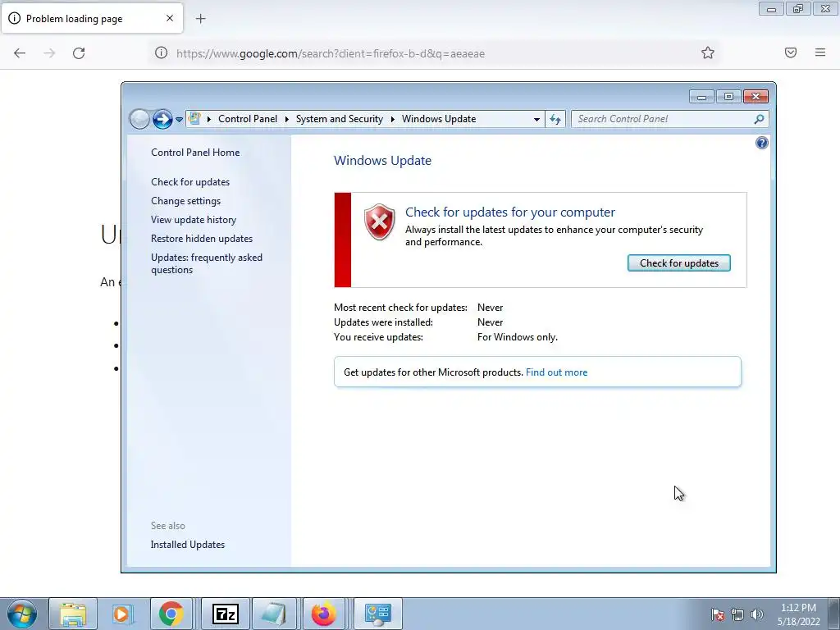
Task: Open the address bar history dropdown
Action: 536,120
